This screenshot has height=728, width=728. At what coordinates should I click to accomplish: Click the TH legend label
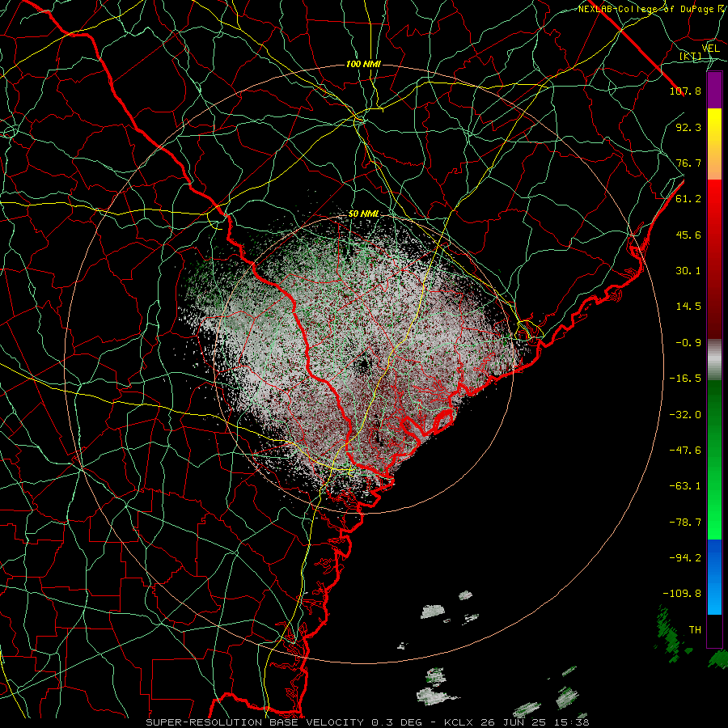click(695, 630)
